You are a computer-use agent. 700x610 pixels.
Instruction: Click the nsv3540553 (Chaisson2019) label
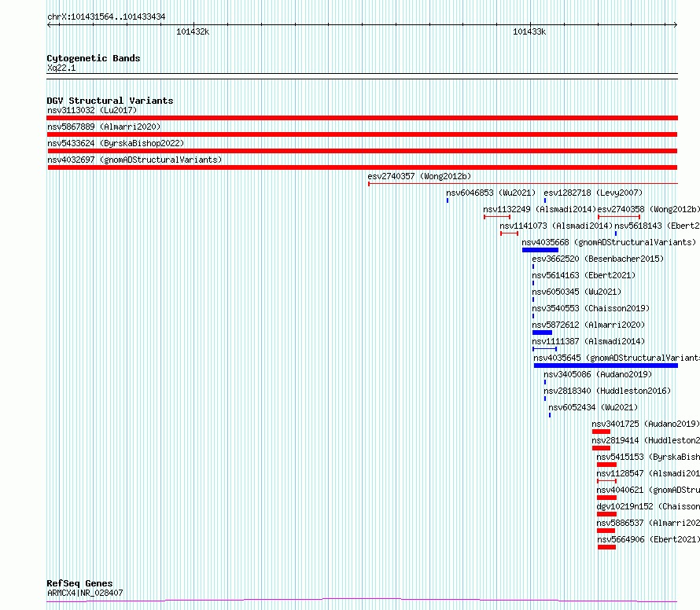(591, 308)
